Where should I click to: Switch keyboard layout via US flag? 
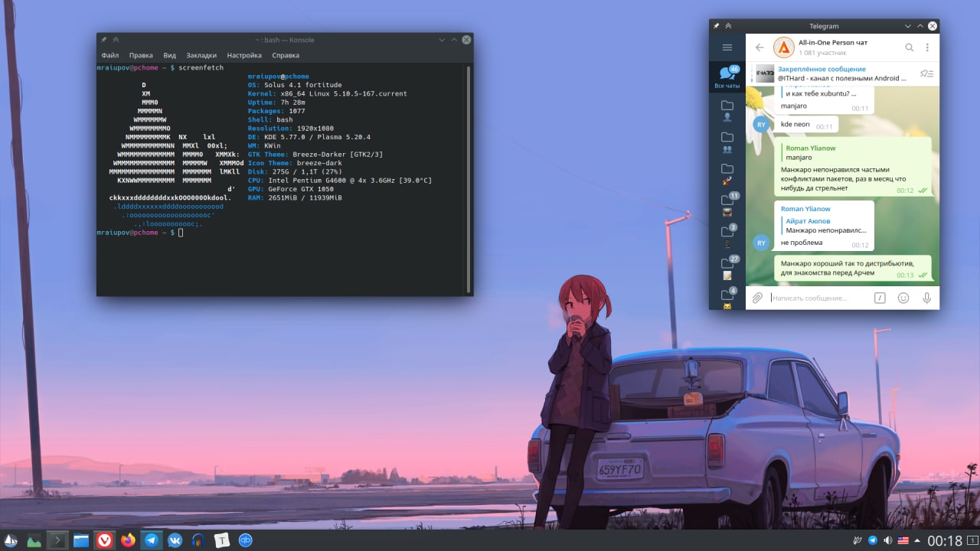pyautogui.click(x=903, y=540)
